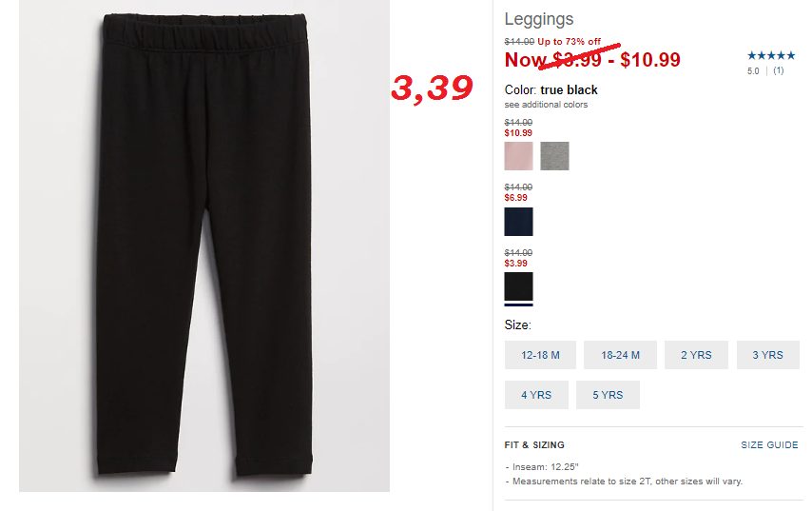Image resolution: width=812 pixels, height=511 pixels.
Task: Choose size 18-24 M
Action: click(x=620, y=355)
